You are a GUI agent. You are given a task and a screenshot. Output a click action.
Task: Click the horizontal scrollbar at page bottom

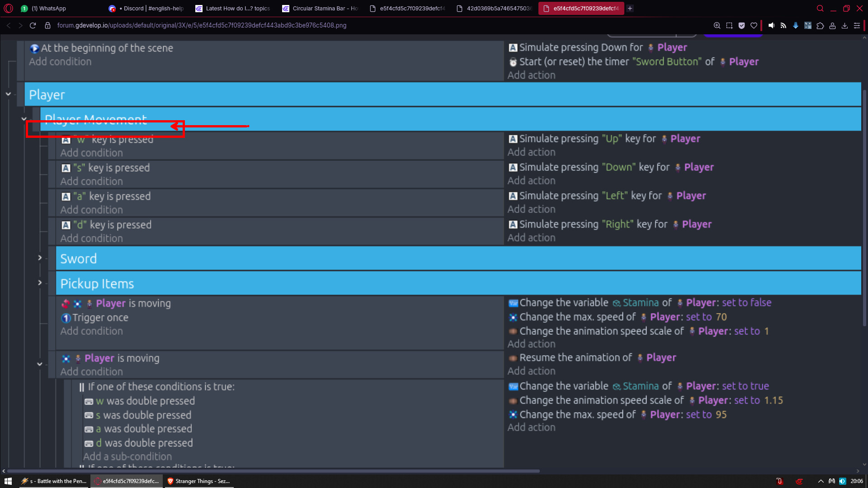(x=271, y=471)
